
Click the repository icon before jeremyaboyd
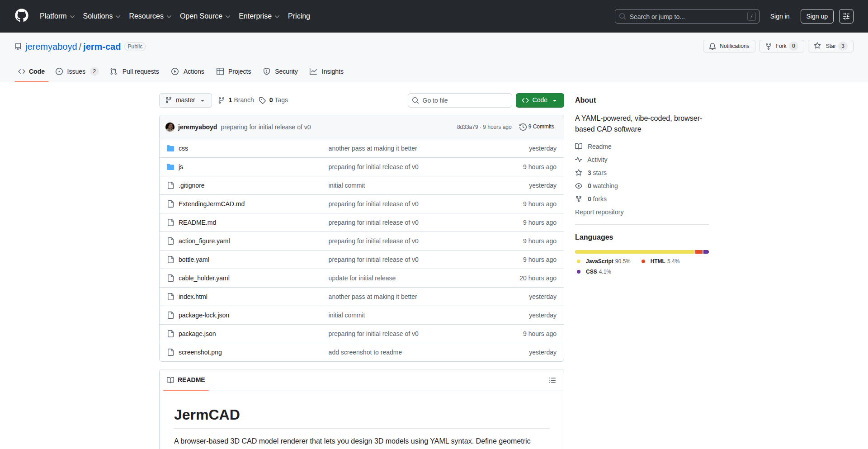coord(18,47)
